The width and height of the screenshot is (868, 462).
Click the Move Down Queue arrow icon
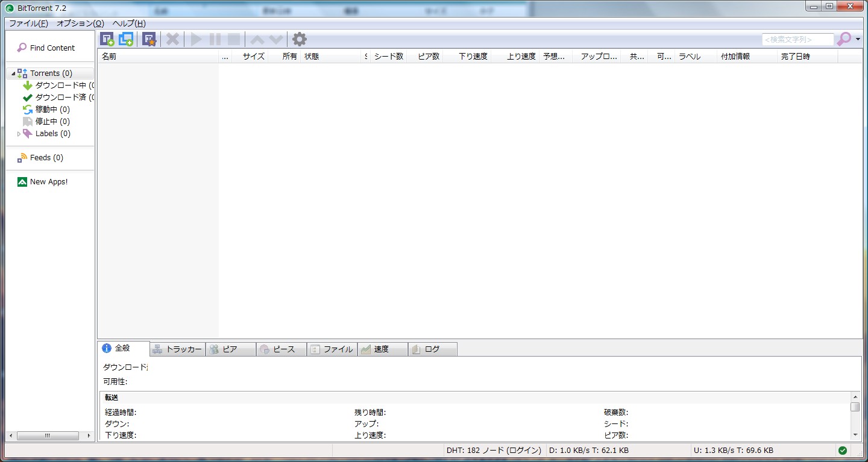click(x=276, y=40)
